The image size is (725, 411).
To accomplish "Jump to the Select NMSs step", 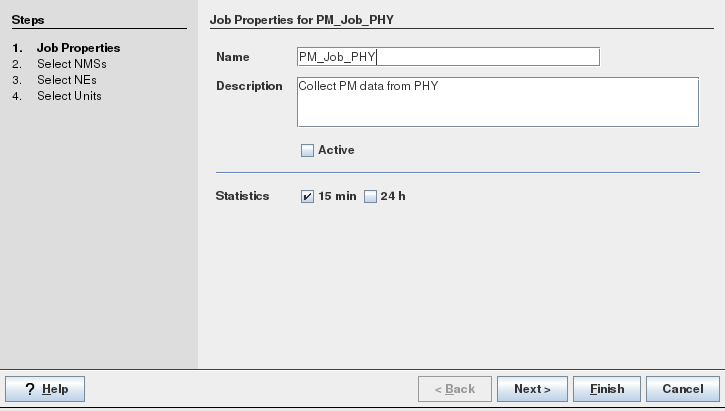I will (x=71, y=64).
